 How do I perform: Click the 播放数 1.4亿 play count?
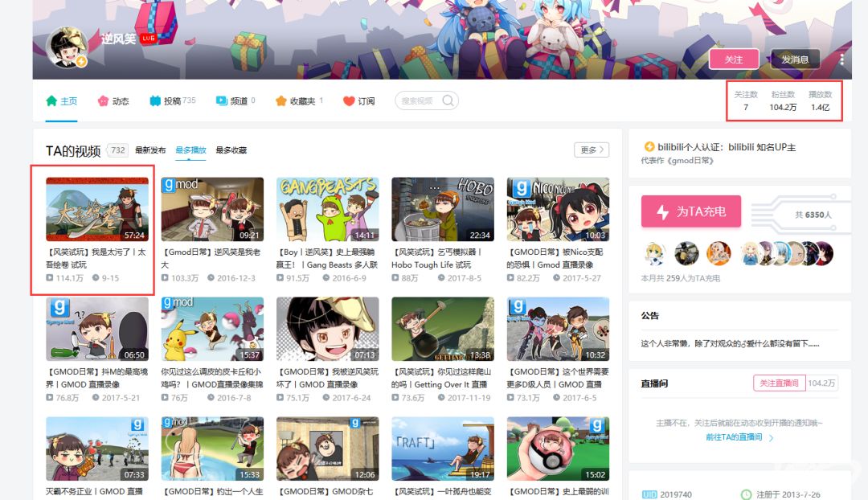(x=820, y=100)
